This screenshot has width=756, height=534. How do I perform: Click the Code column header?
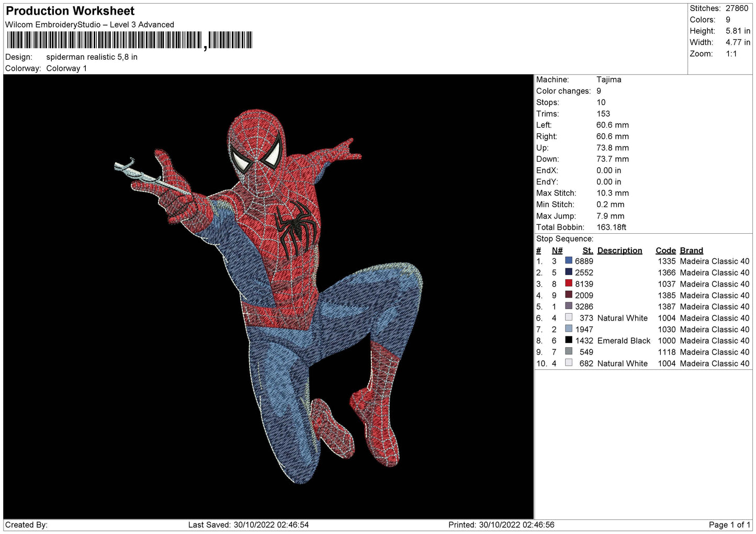(665, 251)
